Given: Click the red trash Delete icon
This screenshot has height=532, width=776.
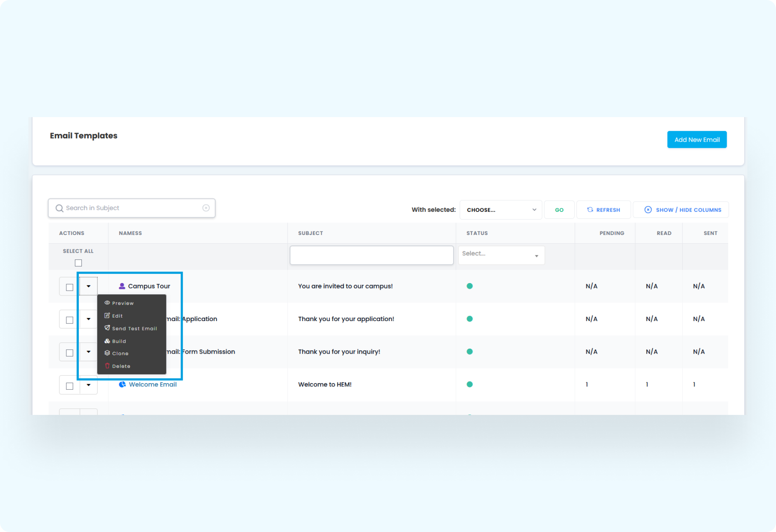Looking at the screenshot, I should pyautogui.click(x=107, y=366).
